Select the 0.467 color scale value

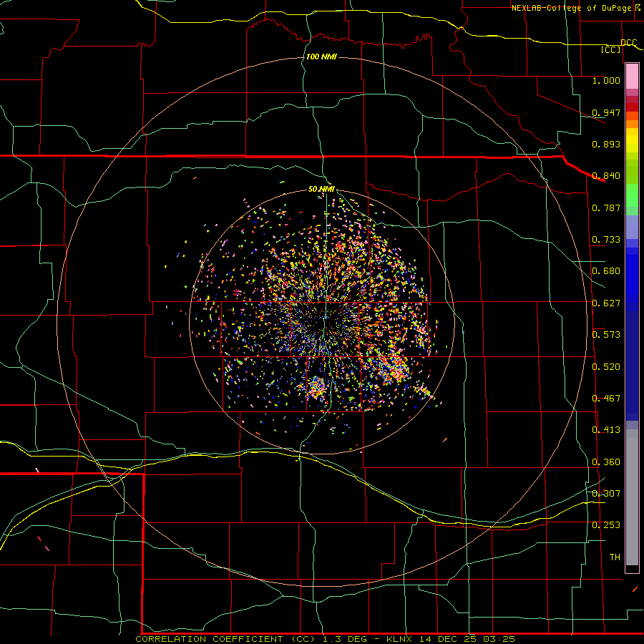(x=606, y=399)
